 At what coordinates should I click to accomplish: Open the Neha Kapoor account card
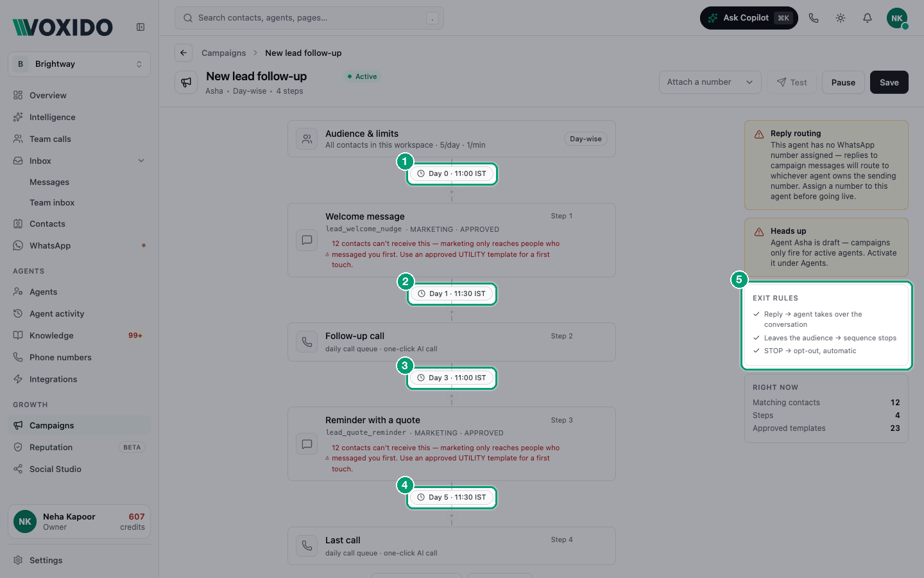(79, 521)
